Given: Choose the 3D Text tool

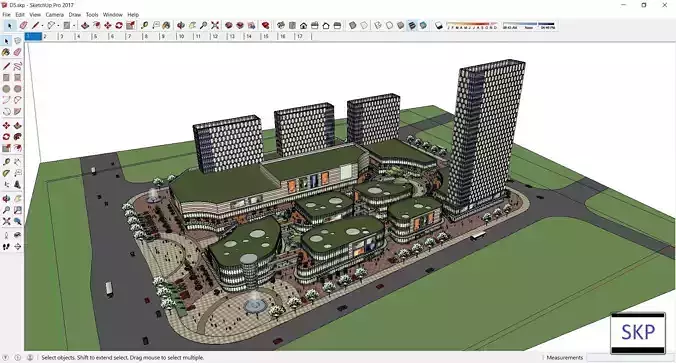Looking at the screenshot, I should point(18,185).
